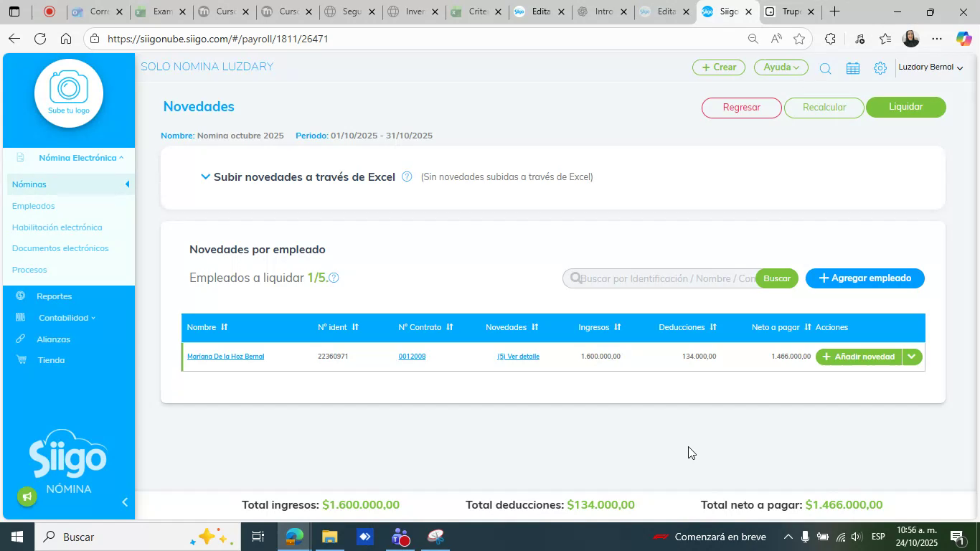Open the browser zoom magnifier icon
Viewport: 980px width, 551px height.
(x=753, y=39)
